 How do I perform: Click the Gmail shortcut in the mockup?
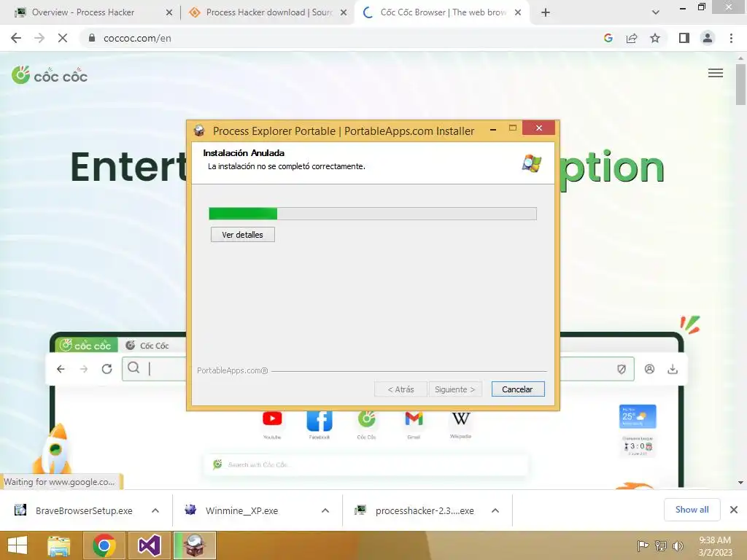414,418
